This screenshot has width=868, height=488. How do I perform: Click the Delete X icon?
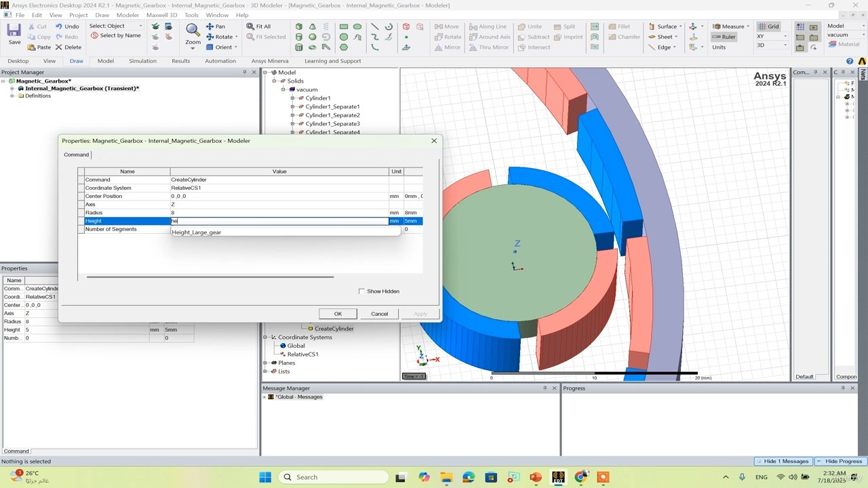pos(59,47)
